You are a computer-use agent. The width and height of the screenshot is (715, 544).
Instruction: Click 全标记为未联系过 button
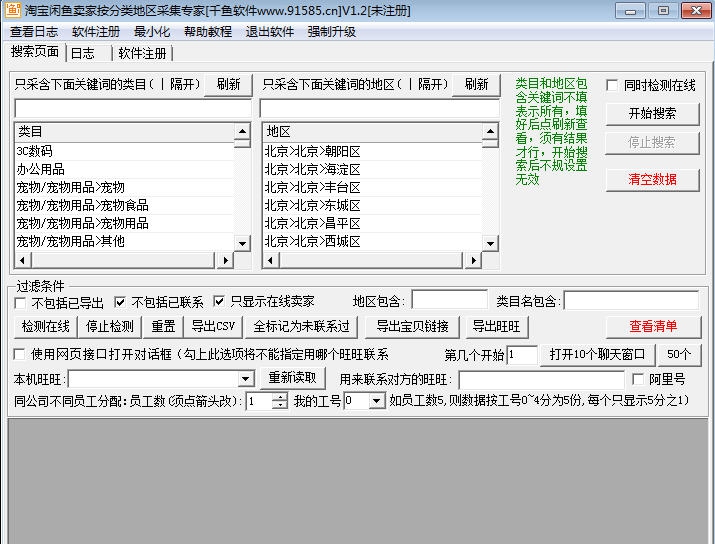click(x=301, y=326)
